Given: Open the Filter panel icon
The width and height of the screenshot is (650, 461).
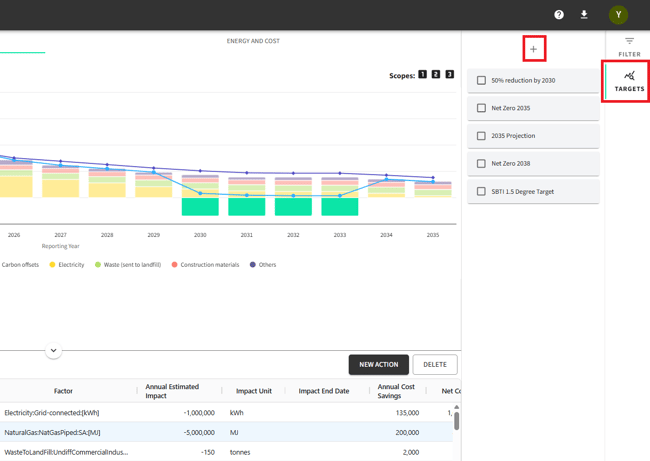Looking at the screenshot, I should point(629,46).
